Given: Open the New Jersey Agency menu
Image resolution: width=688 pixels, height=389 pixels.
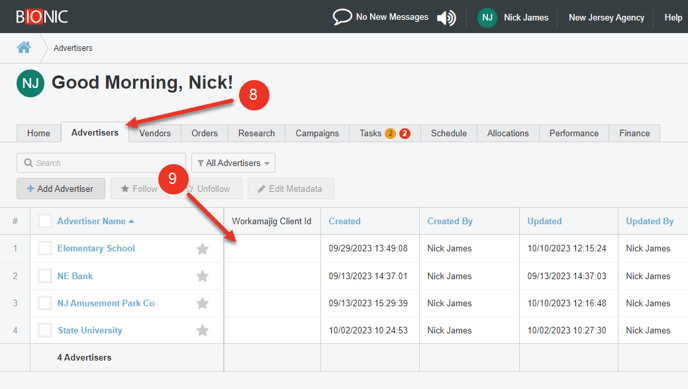Looking at the screenshot, I should tap(606, 18).
